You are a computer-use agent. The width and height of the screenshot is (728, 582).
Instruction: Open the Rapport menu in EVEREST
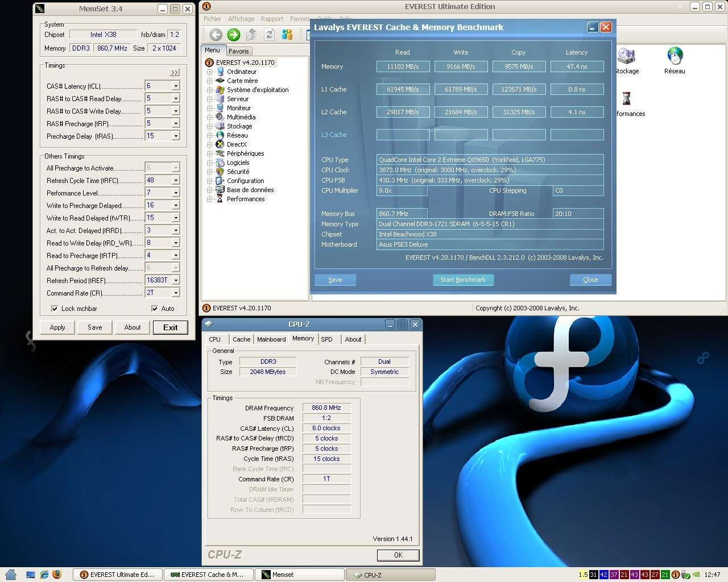pyautogui.click(x=272, y=19)
